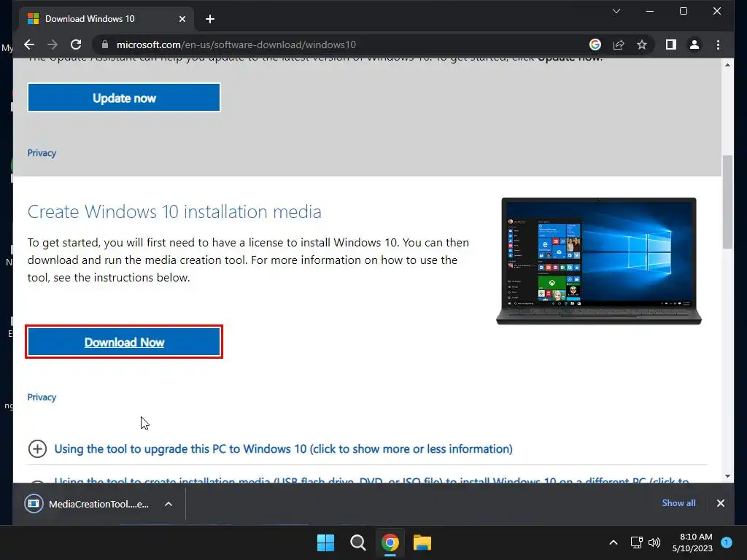Click the 'Create Windows 10 installation media' heading
The height and width of the screenshot is (560, 747).
pos(174,211)
